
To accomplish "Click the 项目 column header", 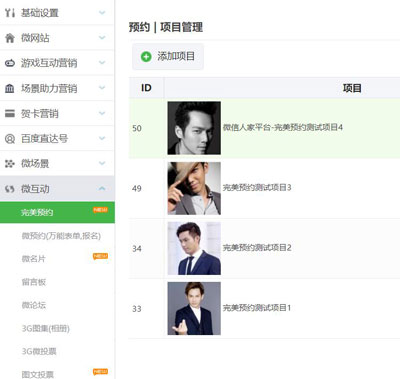I will point(352,88).
